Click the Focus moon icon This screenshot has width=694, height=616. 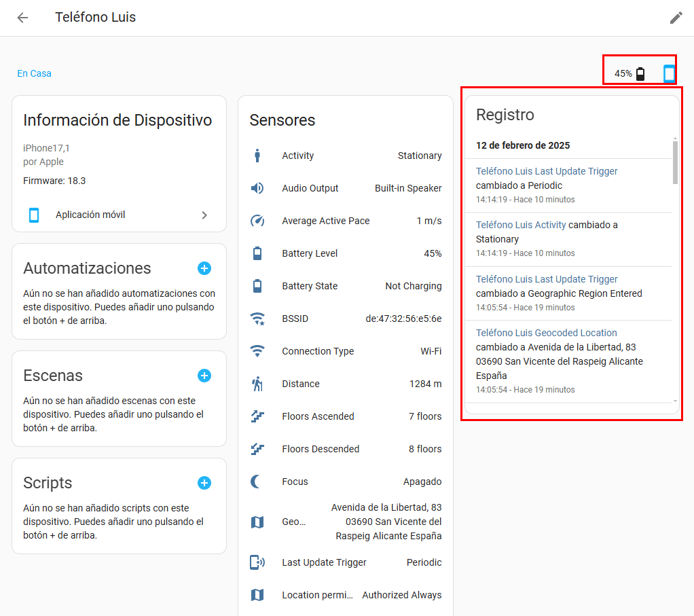(x=257, y=482)
